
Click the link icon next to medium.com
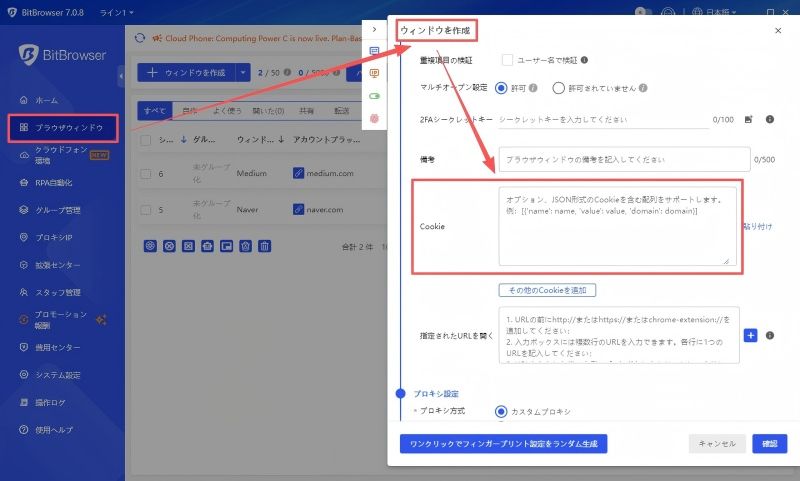click(x=298, y=173)
